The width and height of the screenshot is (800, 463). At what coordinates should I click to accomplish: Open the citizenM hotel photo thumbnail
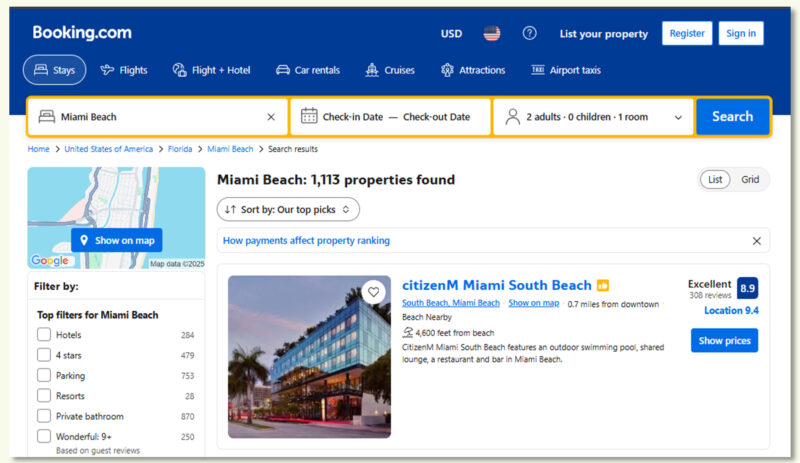(309, 357)
